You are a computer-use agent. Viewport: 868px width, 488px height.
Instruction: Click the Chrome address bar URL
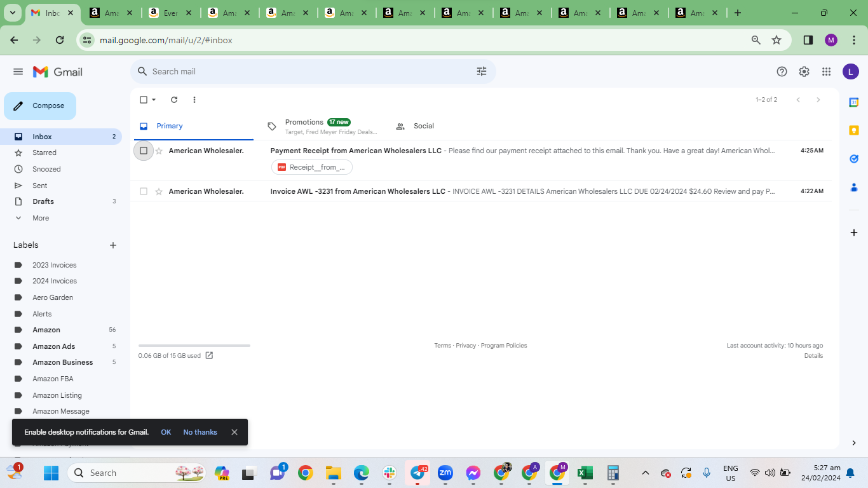166,40
